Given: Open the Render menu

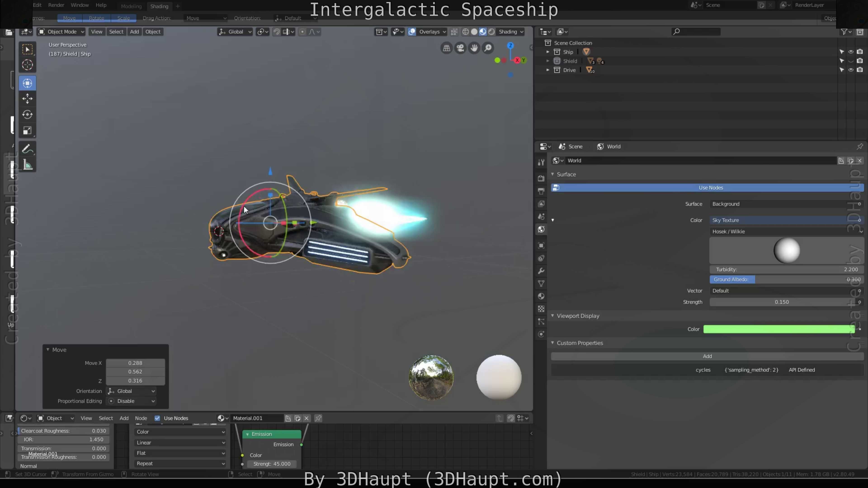Looking at the screenshot, I should [56, 5].
